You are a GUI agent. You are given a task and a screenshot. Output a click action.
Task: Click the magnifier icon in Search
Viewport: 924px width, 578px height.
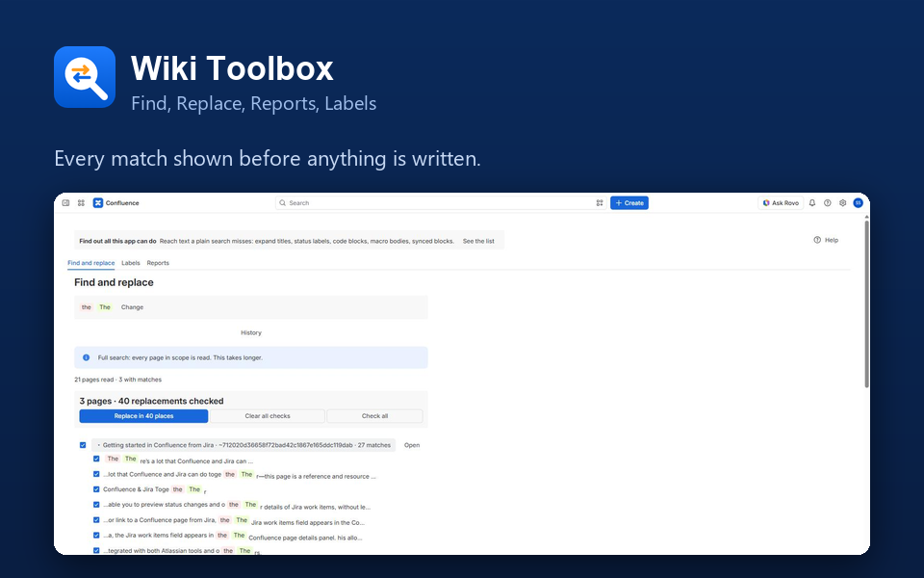tap(283, 203)
